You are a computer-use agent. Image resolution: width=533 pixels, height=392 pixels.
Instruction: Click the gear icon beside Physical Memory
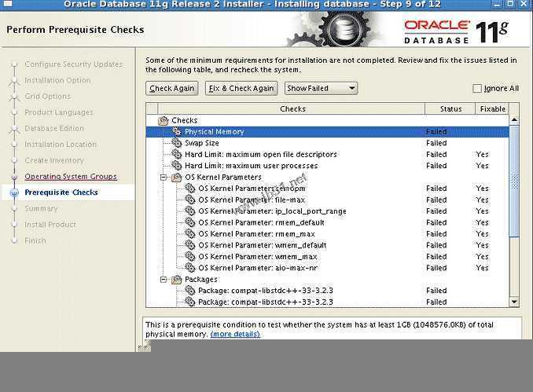[x=176, y=131]
